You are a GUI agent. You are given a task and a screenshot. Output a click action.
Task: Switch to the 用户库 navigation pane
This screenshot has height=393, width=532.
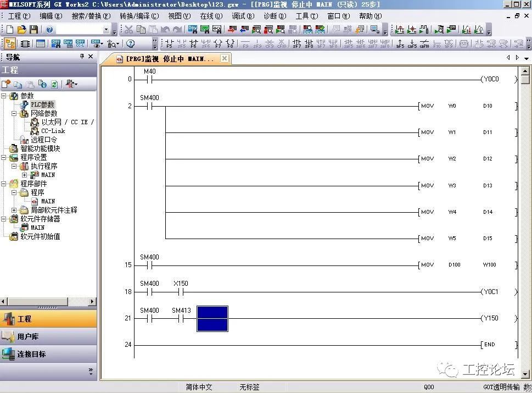click(x=48, y=336)
